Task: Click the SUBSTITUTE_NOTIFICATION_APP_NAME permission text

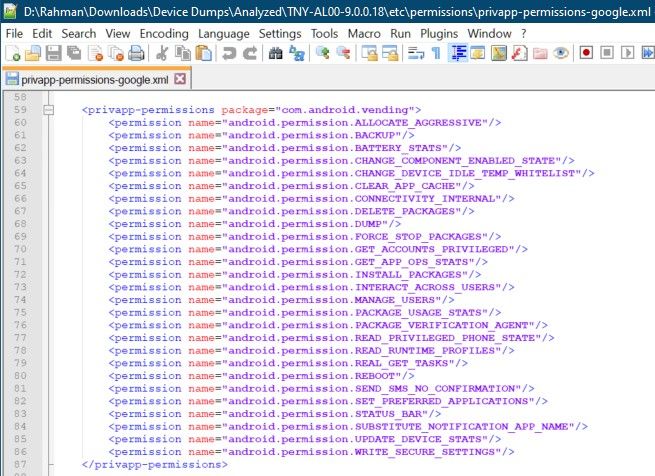Action: [x=462, y=426]
